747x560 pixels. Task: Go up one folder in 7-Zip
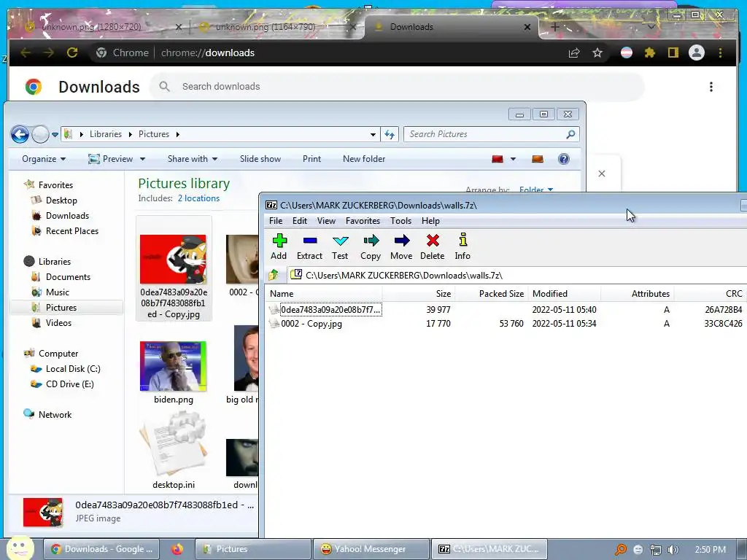click(274, 275)
